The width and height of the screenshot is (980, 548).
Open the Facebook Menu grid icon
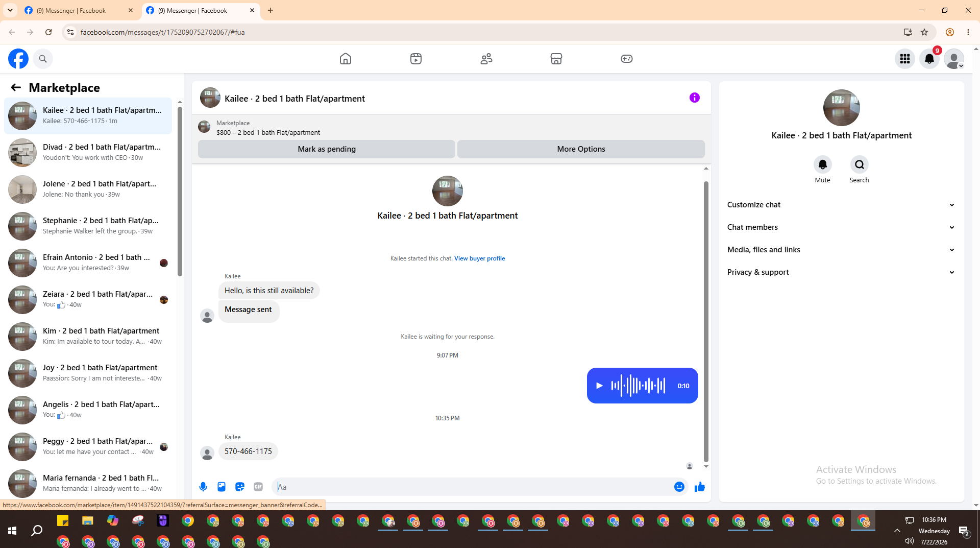[x=905, y=59]
